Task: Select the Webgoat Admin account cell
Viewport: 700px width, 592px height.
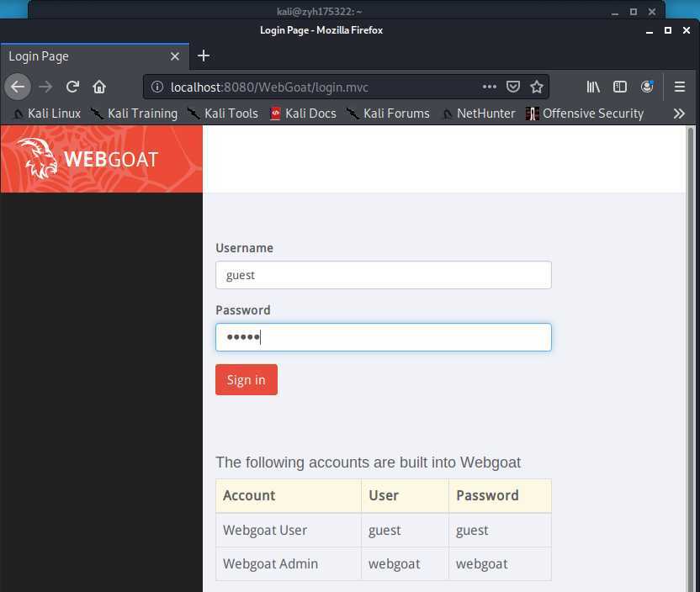Action: click(289, 564)
